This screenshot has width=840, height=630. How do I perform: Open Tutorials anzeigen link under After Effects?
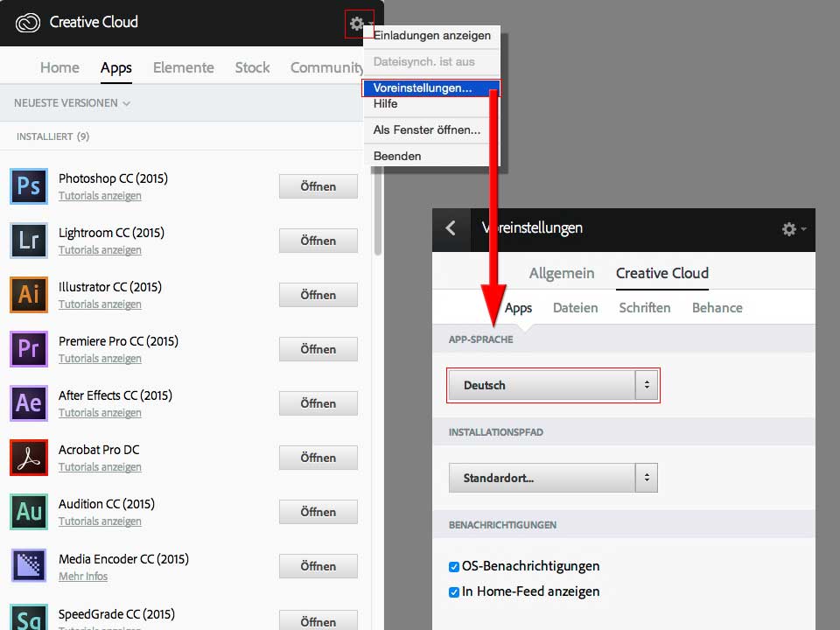(100, 413)
